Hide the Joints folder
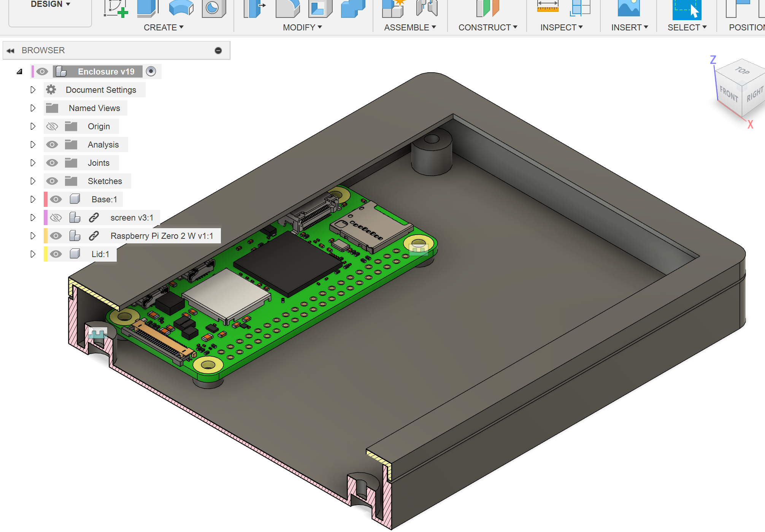The width and height of the screenshot is (765, 532). (x=52, y=163)
